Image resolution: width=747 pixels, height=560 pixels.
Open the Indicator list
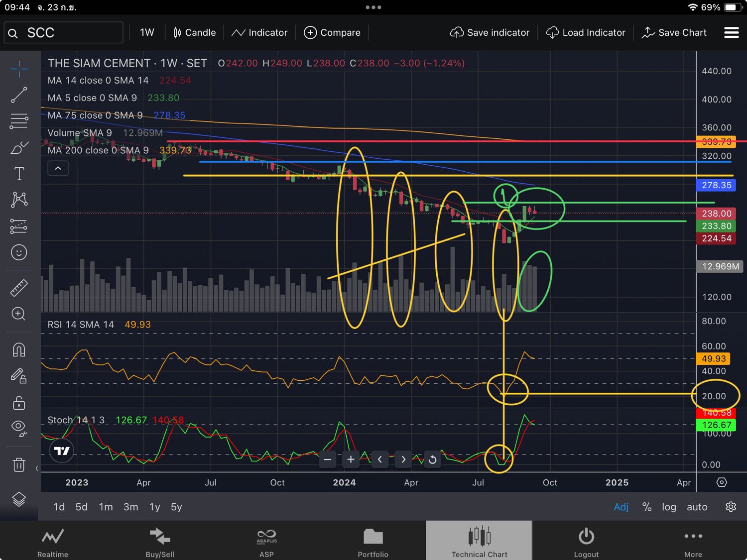coord(259,32)
